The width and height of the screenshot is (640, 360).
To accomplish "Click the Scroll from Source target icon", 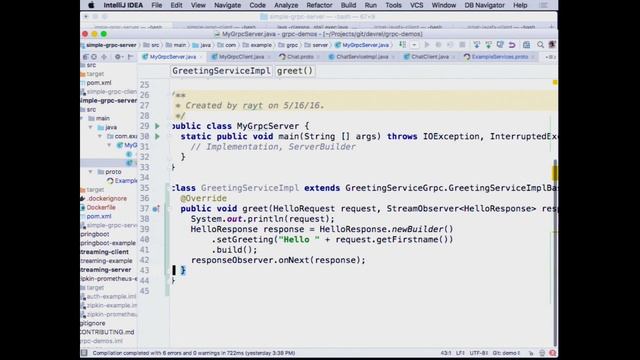I will point(94,57).
